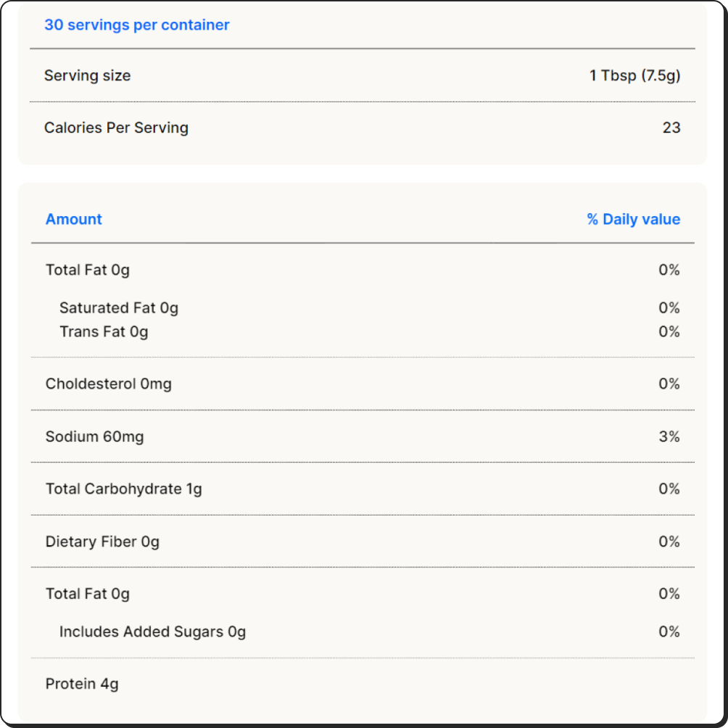Click the Amount column header

[73, 219]
